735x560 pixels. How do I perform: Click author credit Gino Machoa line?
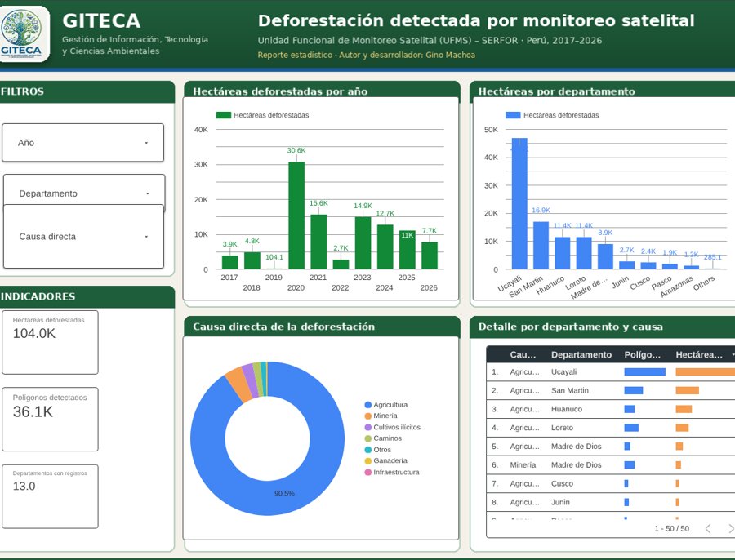[x=366, y=55]
